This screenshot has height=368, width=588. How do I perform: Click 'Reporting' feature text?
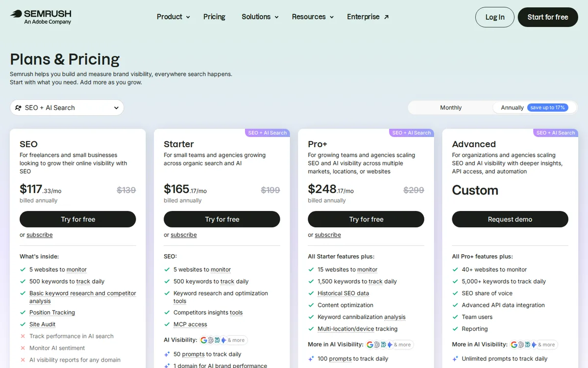[475, 329]
